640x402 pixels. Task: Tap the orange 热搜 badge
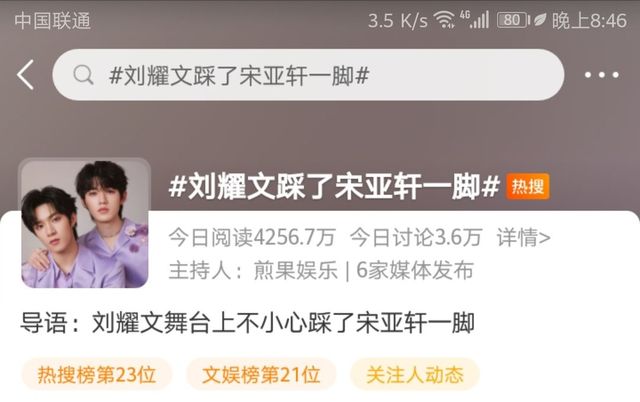[x=528, y=187]
